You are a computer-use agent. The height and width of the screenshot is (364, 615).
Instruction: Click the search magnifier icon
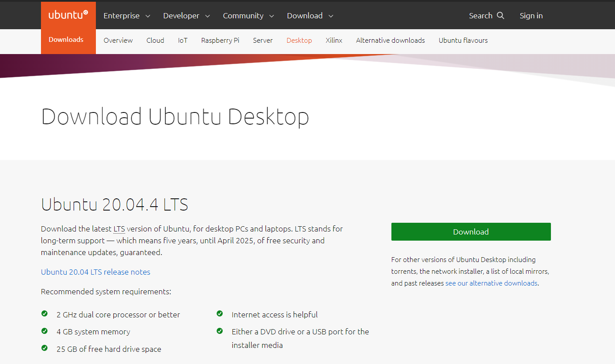point(500,16)
